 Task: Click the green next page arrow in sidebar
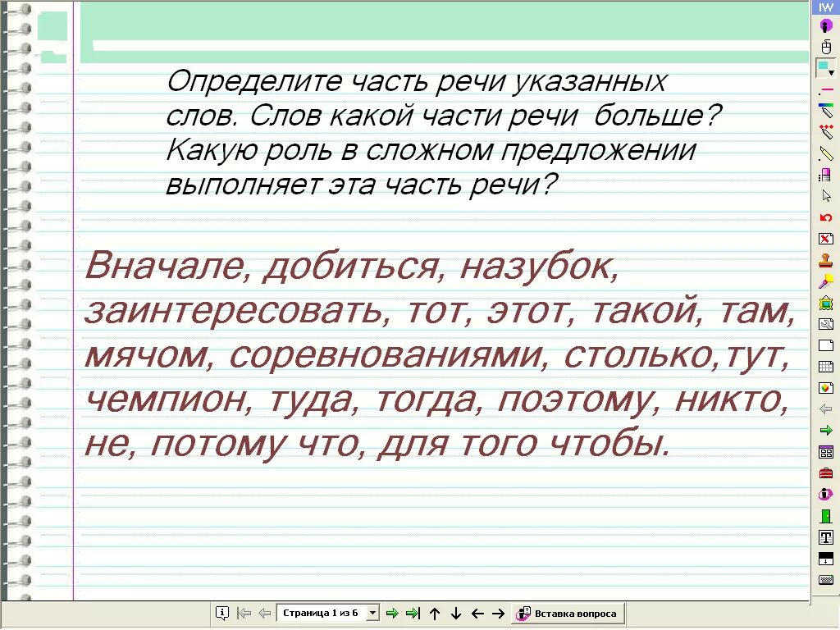825,430
